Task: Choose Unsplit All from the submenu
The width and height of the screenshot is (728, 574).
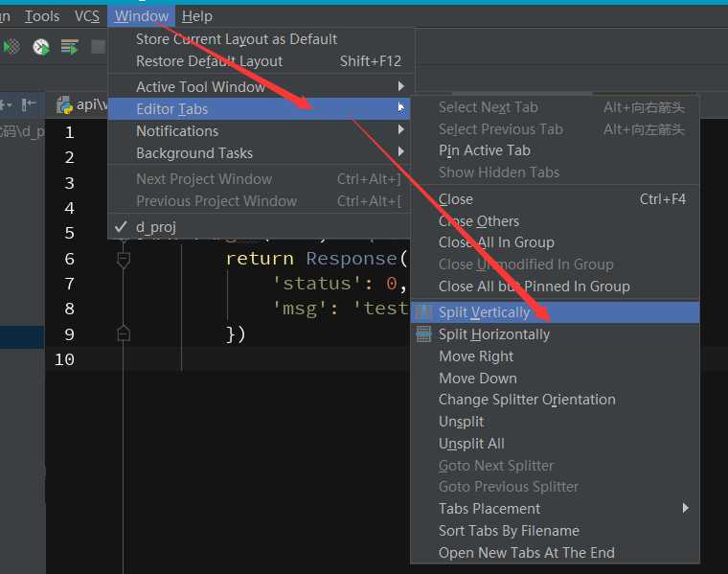Action: click(x=471, y=444)
